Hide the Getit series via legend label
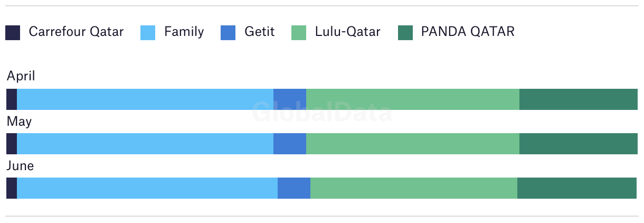Screen dimensions: 644x223 point(259,32)
